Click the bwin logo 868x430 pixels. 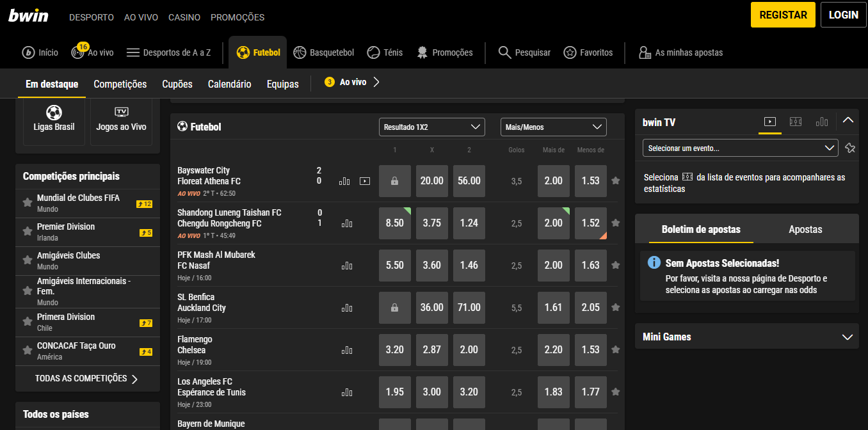coord(28,16)
